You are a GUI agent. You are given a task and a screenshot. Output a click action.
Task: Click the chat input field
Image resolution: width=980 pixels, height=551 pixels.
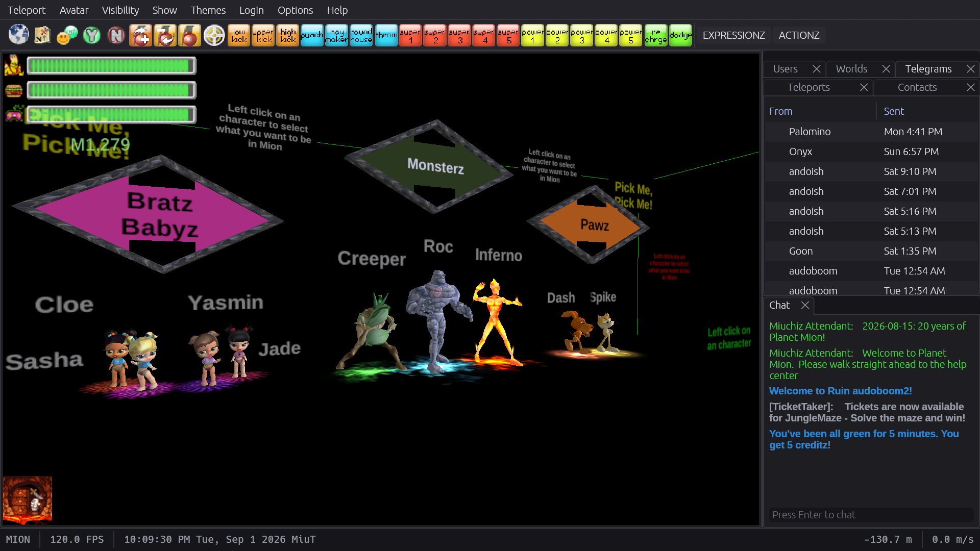(871, 515)
